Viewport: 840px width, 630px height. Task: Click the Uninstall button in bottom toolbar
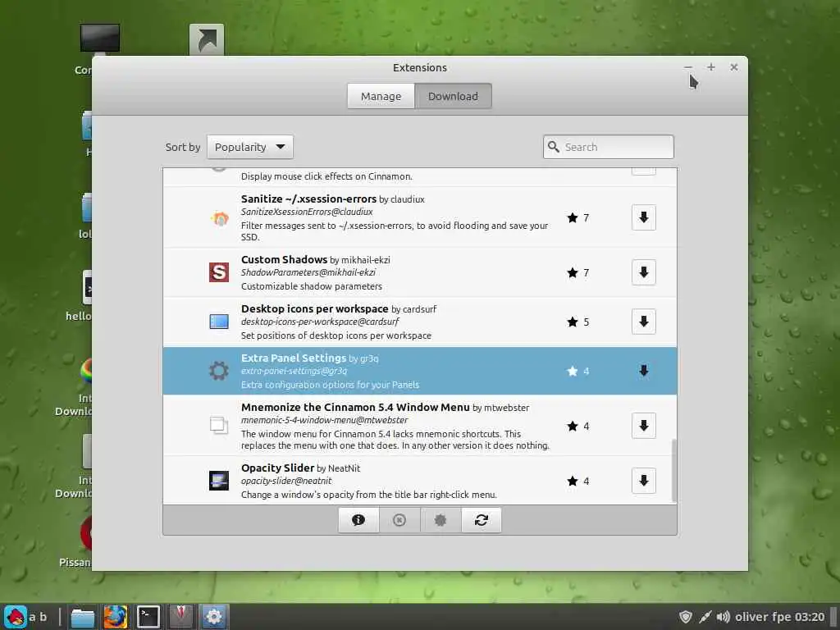click(x=399, y=520)
